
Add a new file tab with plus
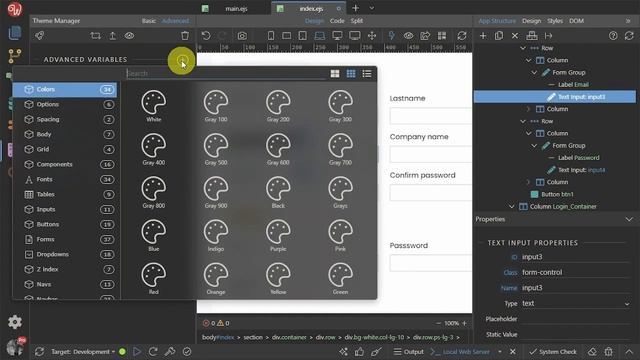(x=356, y=8)
